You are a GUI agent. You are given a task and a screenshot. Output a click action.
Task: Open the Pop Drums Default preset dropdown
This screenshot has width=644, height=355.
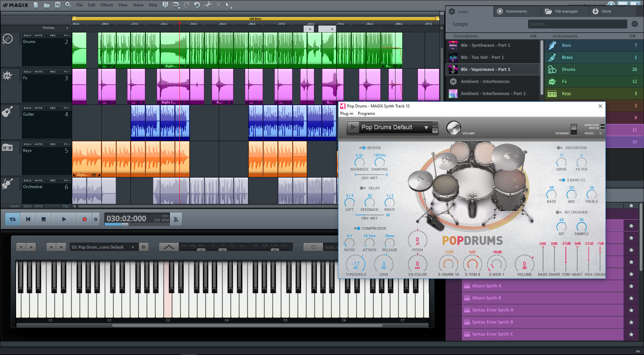click(x=426, y=127)
